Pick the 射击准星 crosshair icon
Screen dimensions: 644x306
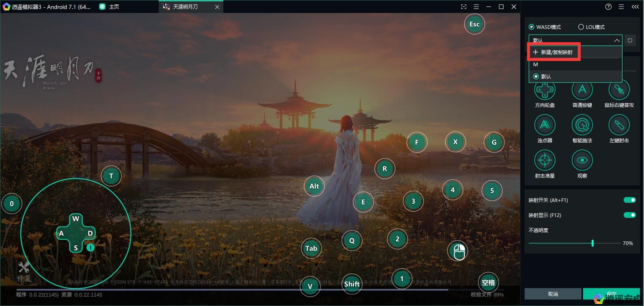[545, 161]
